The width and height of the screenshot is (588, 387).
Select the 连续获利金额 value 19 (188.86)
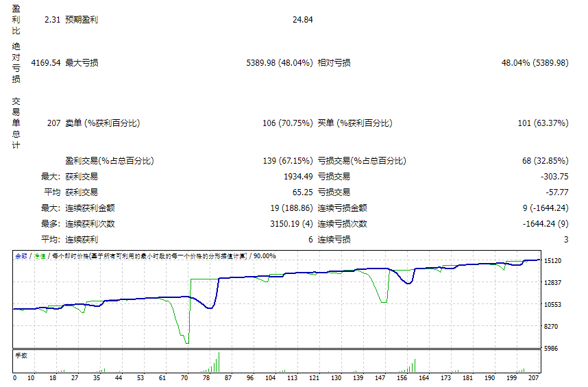tap(291, 208)
